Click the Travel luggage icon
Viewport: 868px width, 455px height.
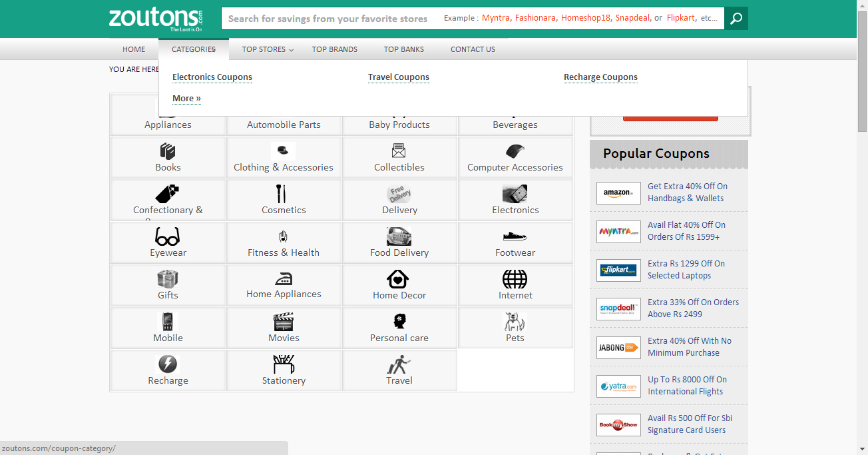point(399,364)
